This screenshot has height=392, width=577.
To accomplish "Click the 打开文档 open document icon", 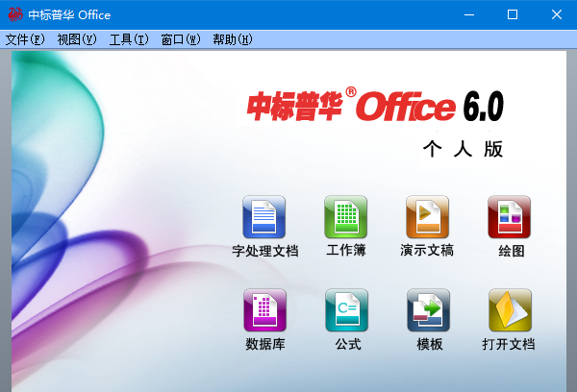I will click(510, 310).
